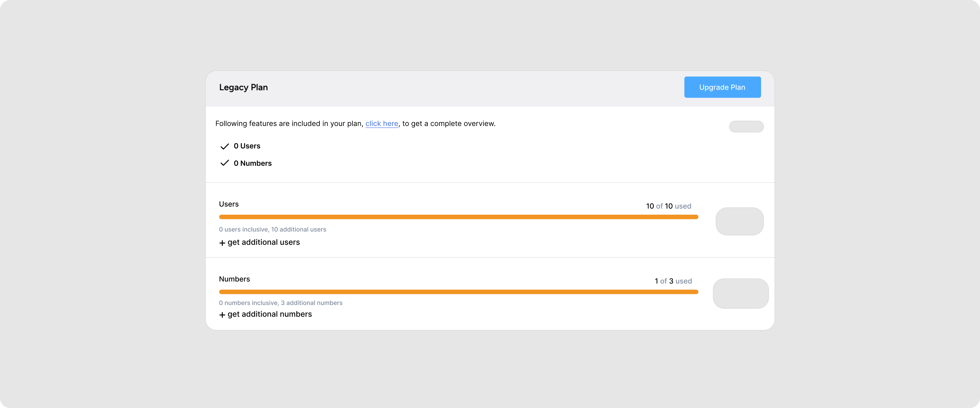Screen dimensions: 980x408
Task: Click the plus icon for additional users
Action: [222, 243]
